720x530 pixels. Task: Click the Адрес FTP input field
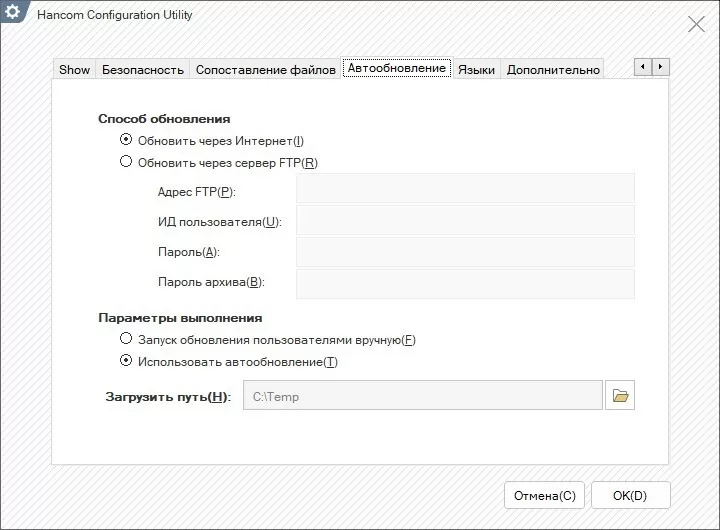click(x=465, y=189)
